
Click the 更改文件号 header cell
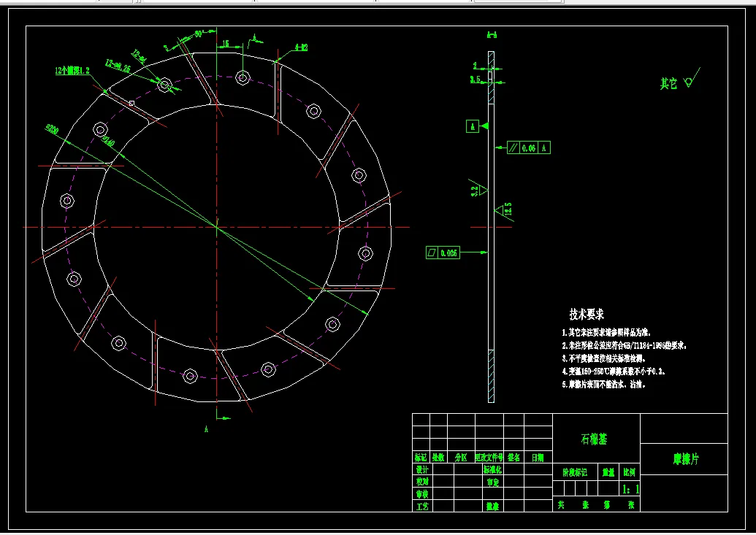(x=489, y=458)
